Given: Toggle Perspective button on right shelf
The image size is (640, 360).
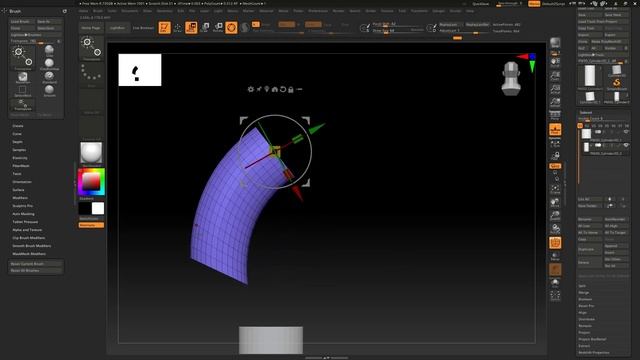Looking at the screenshot, I should (555, 116).
